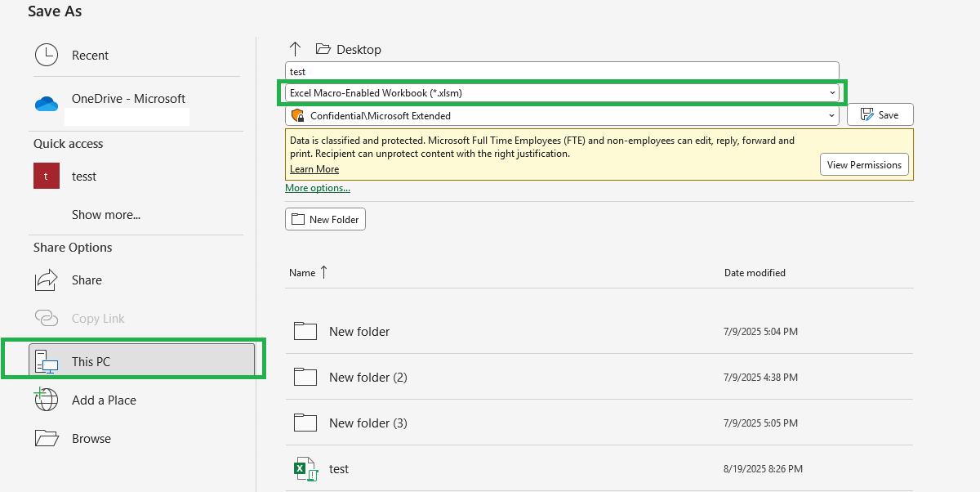This screenshot has height=492, width=980.
Task: Open the file type dropdown arrow
Action: [x=832, y=92]
